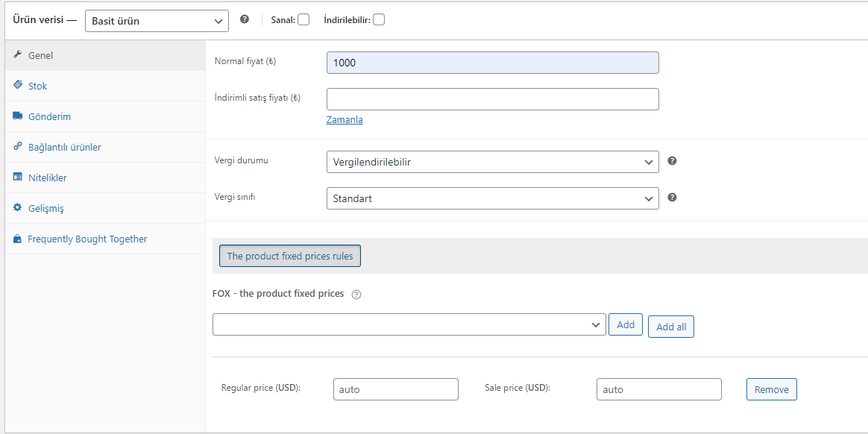The image size is (868, 434).
Task: Toggle the İndirilebilir checkbox
Action: [379, 20]
